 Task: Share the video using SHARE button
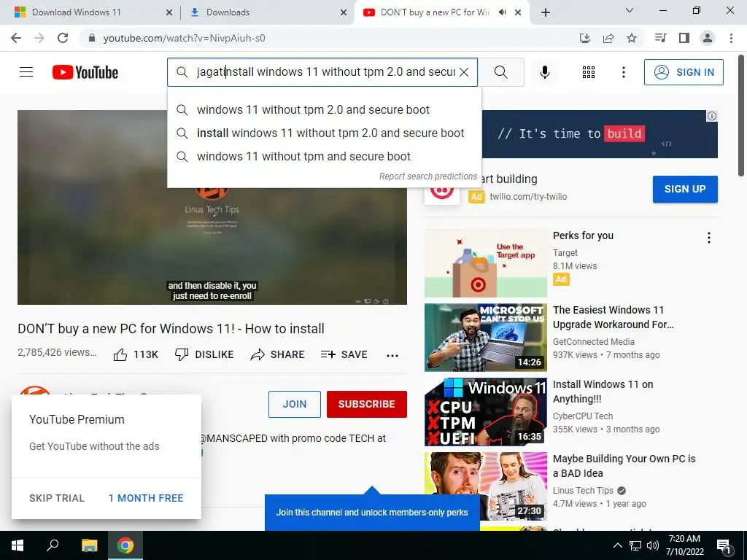coord(277,354)
